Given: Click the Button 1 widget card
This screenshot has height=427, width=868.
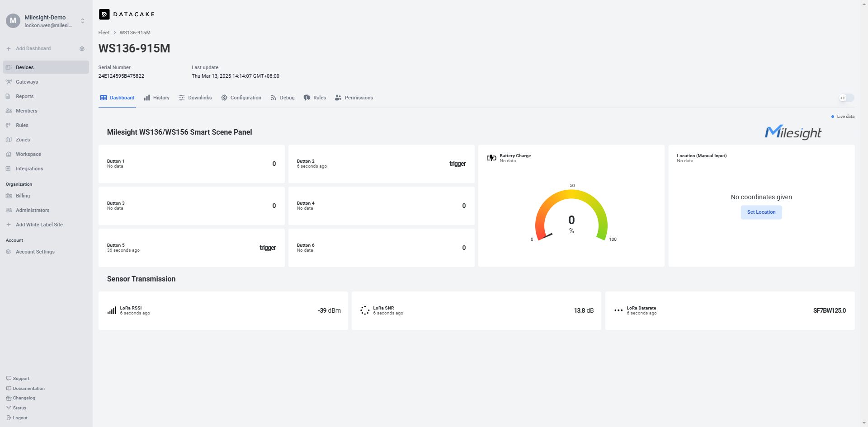Looking at the screenshot, I should [192, 164].
